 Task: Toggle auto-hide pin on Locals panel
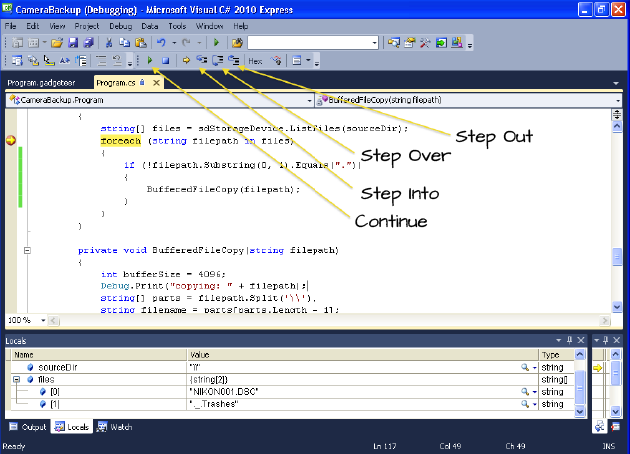pyautogui.click(x=569, y=340)
